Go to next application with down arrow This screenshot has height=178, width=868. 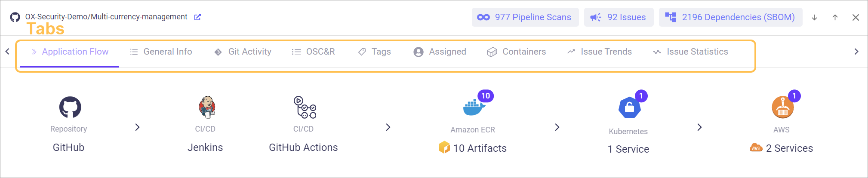click(814, 18)
